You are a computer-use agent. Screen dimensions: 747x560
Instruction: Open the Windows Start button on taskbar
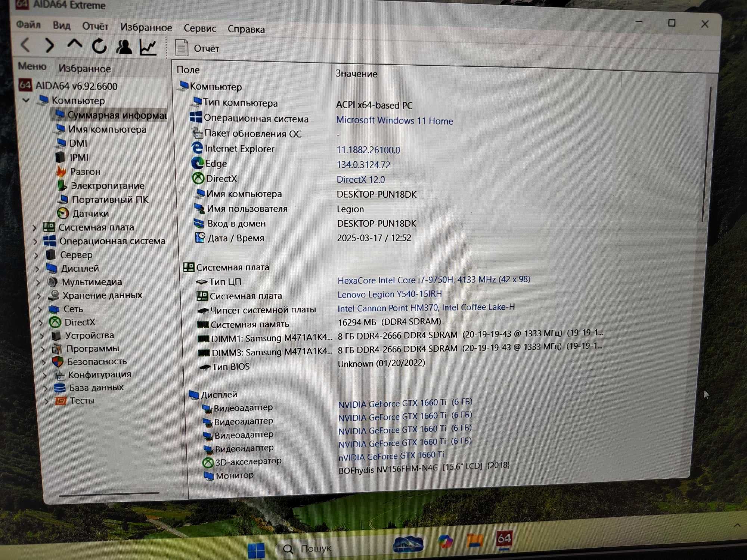pos(256,550)
